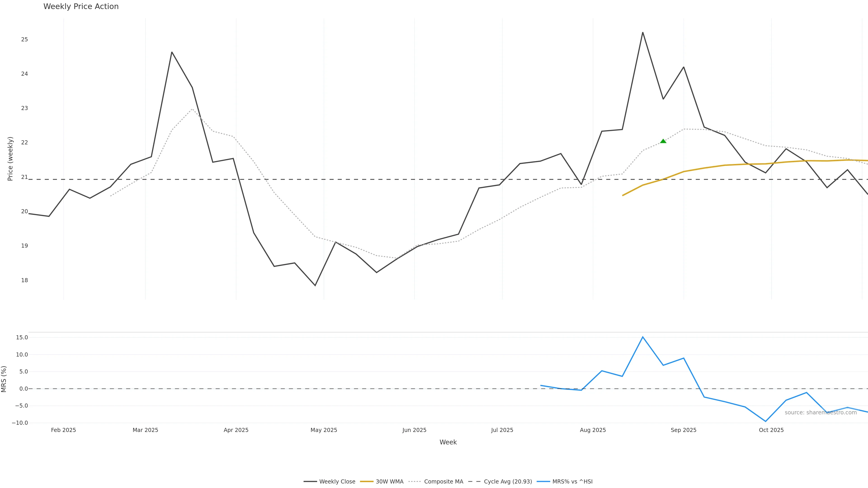Click the source: sharemaestro.com text

pyautogui.click(x=821, y=413)
